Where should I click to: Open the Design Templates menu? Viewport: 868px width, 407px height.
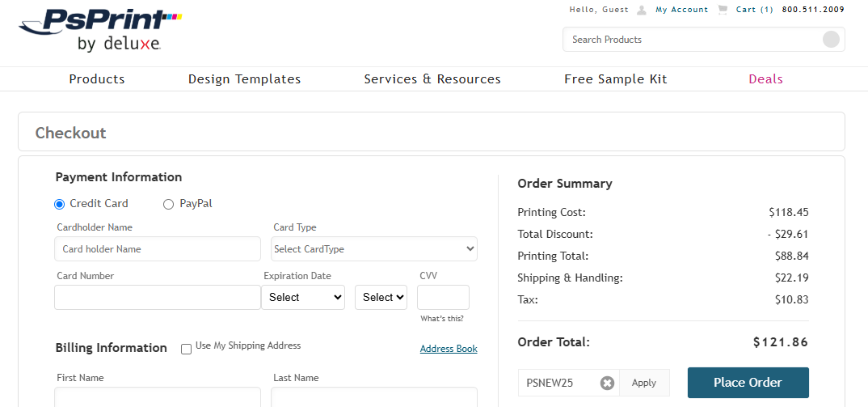tap(245, 79)
